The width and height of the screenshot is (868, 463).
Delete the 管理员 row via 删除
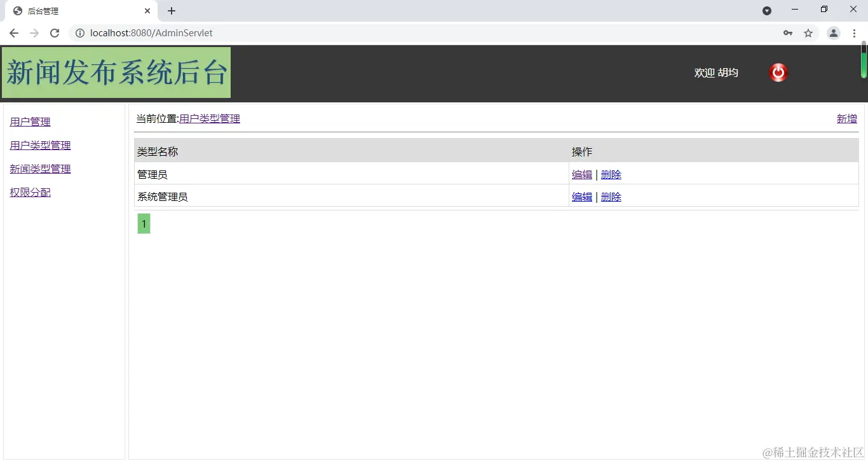click(x=611, y=174)
